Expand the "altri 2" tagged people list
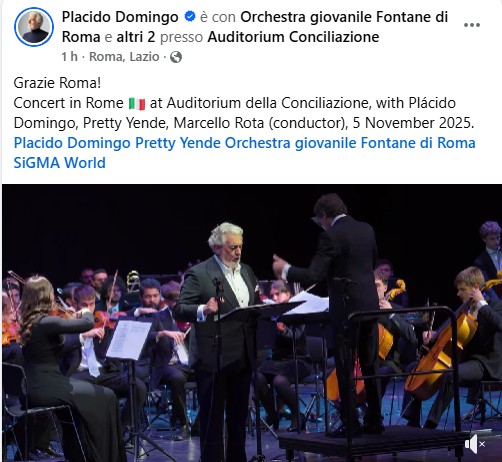This screenshot has width=502, height=462. click(136, 37)
